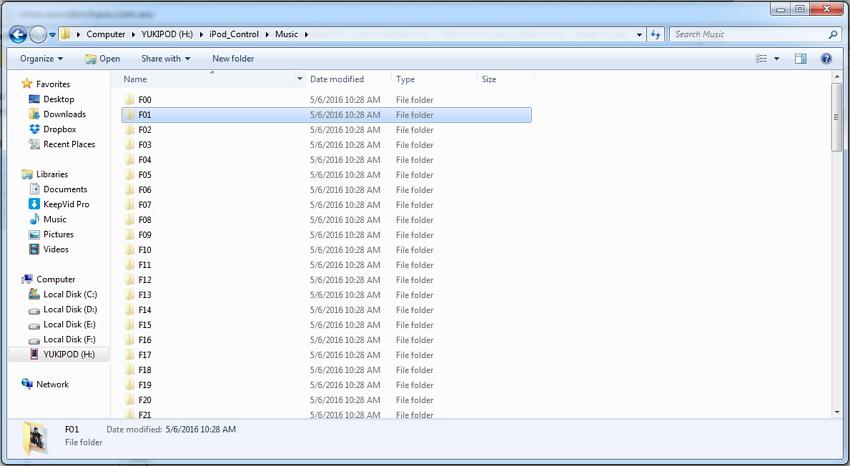
Task: Click in the Search Music field
Action: point(748,34)
